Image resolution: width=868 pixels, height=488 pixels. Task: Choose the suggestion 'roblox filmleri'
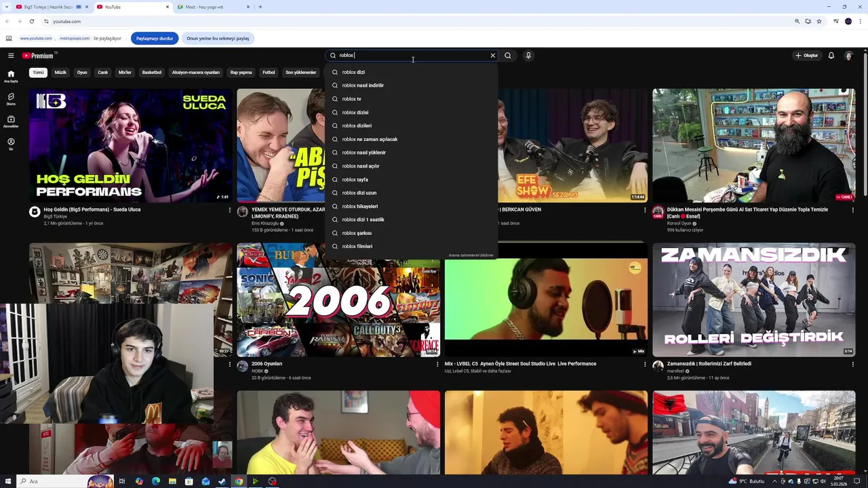point(411,247)
